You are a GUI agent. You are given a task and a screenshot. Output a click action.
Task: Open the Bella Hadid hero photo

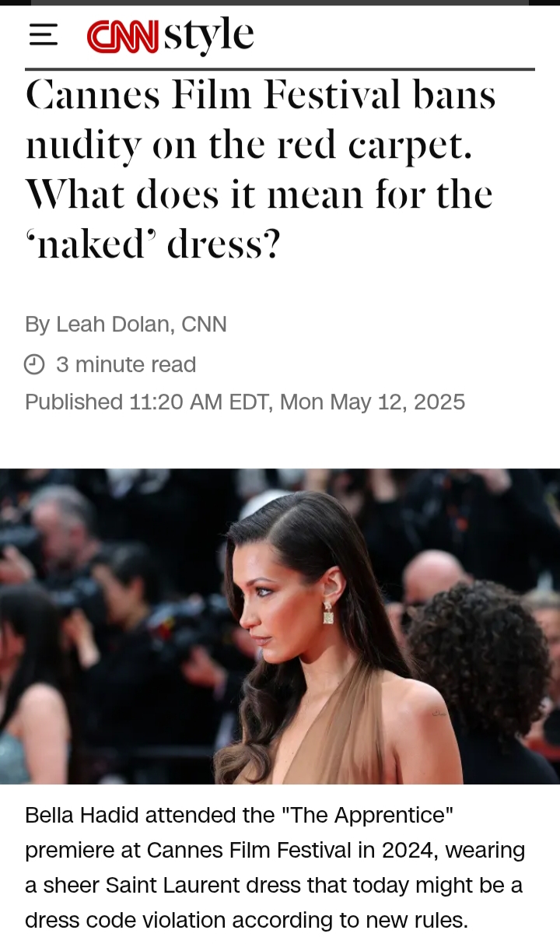[x=280, y=626]
